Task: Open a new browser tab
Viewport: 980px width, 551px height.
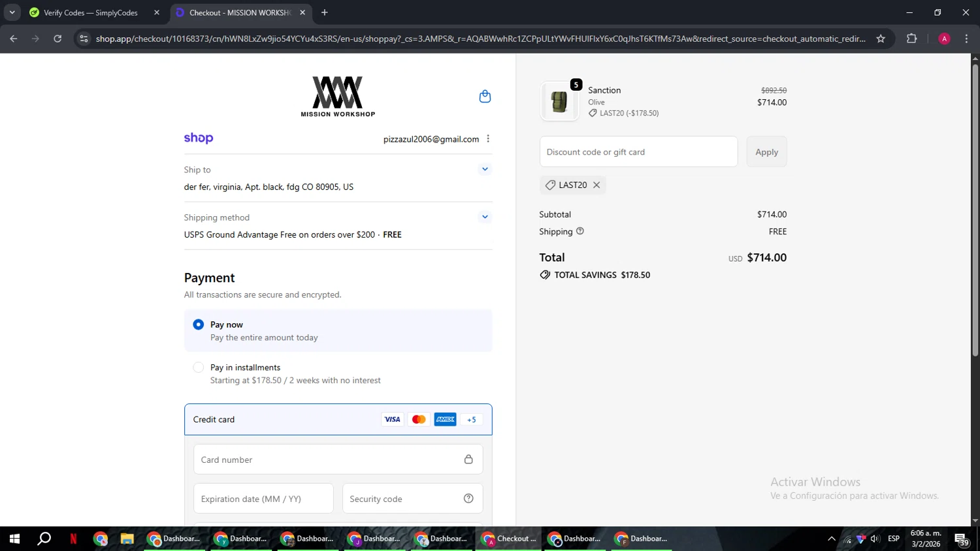Action: [x=325, y=12]
